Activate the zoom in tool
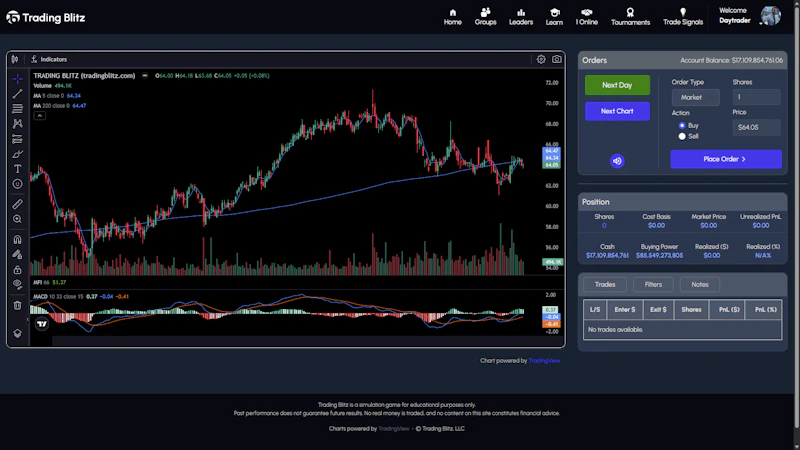Image resolution: width=800 pixels, height=450 pixels. [x=17, y=219]
